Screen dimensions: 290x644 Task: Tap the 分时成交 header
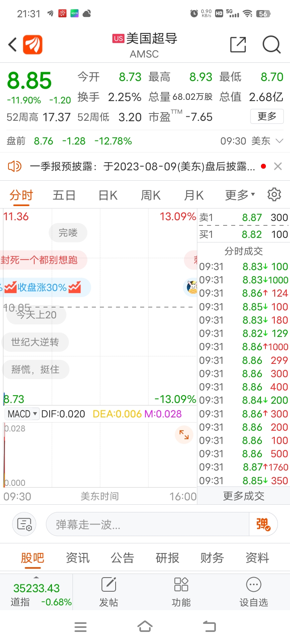pyautogui.click(x=244, y=251)
